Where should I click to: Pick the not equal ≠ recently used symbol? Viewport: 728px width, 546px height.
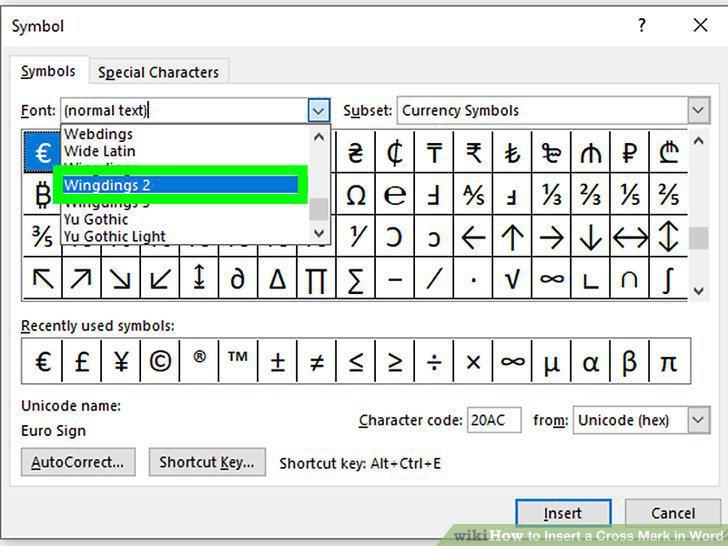tap(316, 361)
